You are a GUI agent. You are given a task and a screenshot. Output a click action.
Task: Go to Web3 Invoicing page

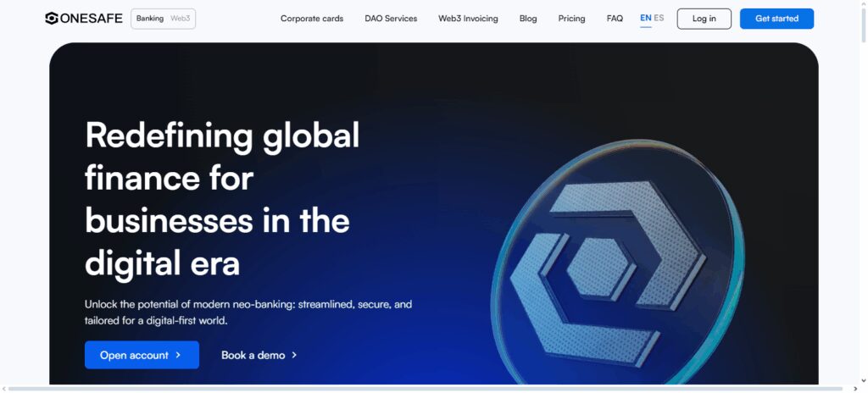point(468,19)
